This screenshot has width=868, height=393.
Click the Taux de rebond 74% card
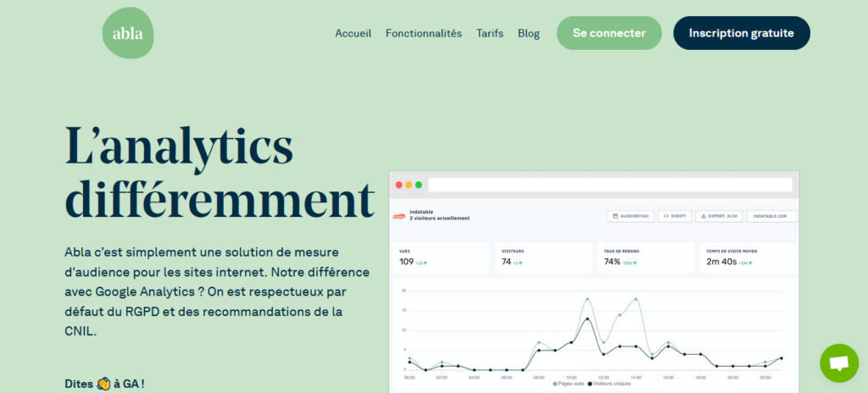pos(646,257)
